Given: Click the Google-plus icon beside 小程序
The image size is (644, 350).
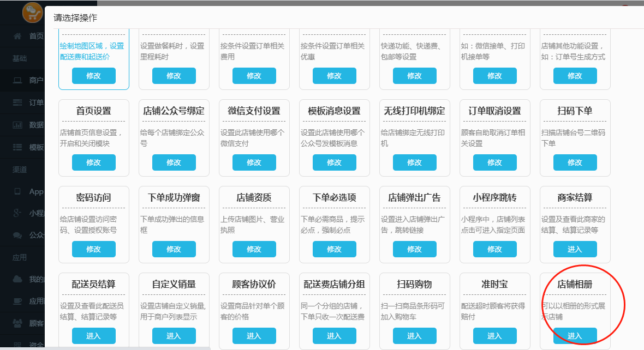Looking at the screenshot, I should pos(17,213).
